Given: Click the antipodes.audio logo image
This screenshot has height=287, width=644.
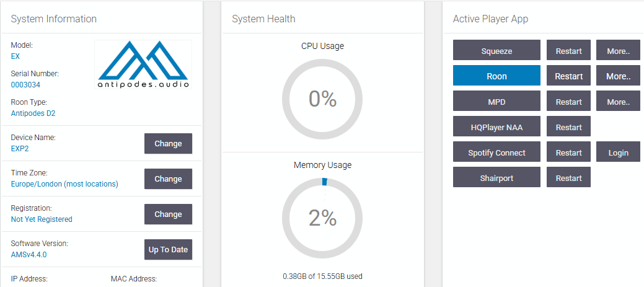Looking at the screenshot, I should click(x=143, y=64).
